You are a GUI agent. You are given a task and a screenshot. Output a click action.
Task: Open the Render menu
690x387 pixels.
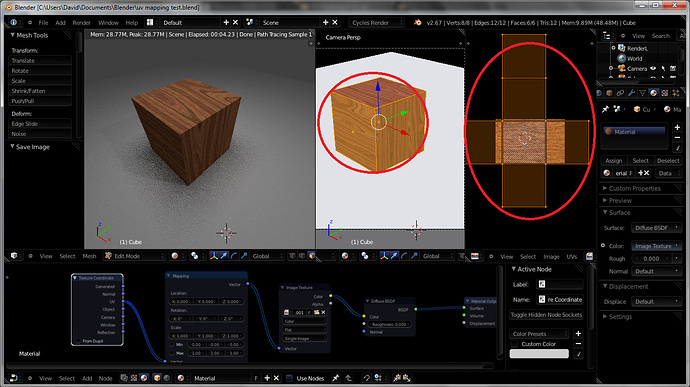tap(81, 22)
